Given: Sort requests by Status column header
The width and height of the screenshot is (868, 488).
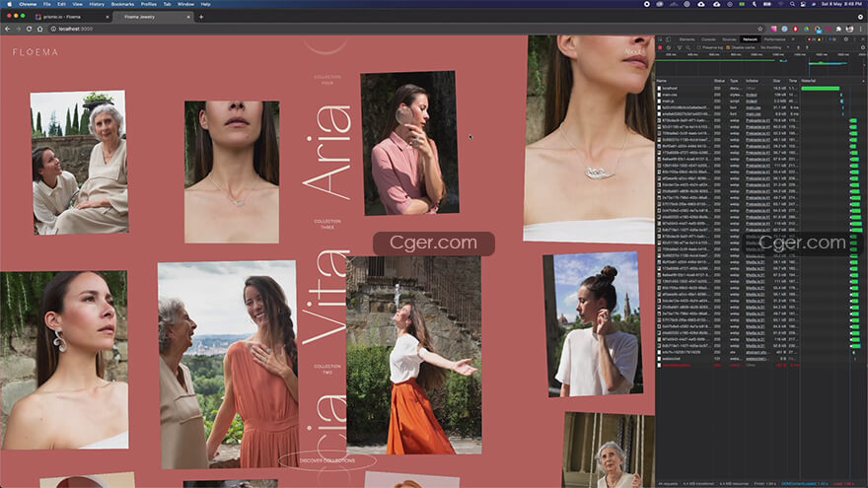Looking at the screenshot, I should click(x=719, y=81).
